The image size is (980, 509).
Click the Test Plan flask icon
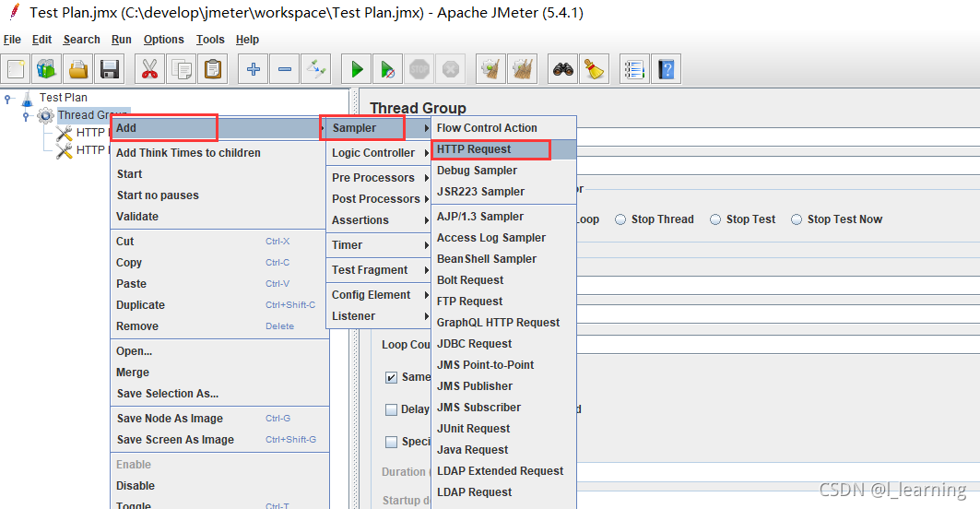[x=27, y=98]
